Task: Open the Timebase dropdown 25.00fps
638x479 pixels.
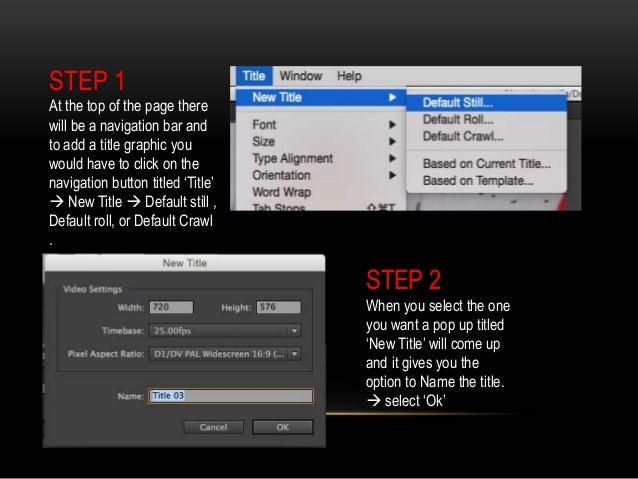Action: pyautogui.click(x=225, y=331)
